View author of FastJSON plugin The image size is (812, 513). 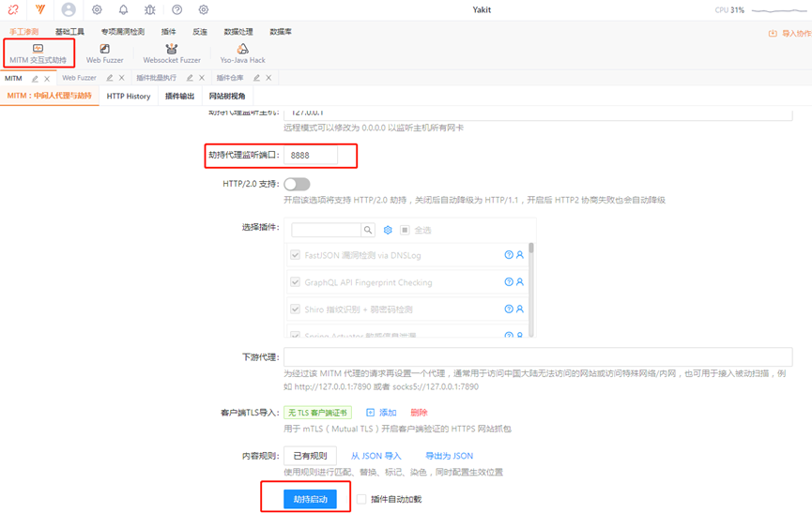click(x=520, y=254)
